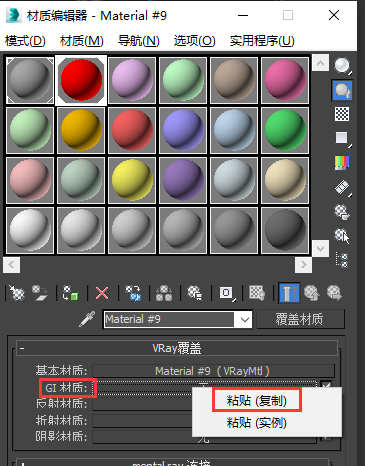Screen dimensions: 365x466
Task: Select the red material sample sphere
Action: (x=81, y=80)
